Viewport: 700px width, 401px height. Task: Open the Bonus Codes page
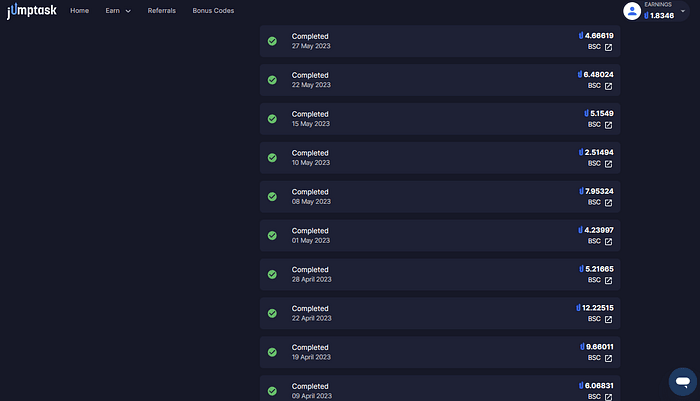(x=213, y=11)
